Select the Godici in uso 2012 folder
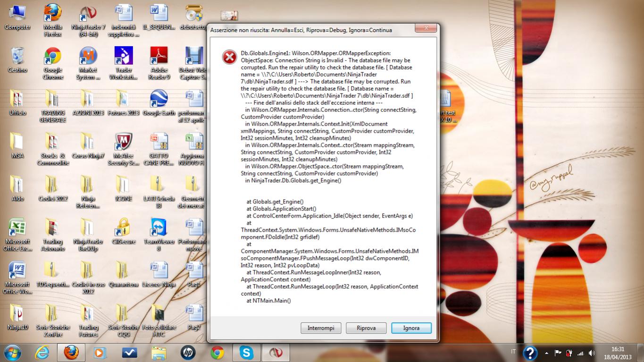 click(88, 278)
